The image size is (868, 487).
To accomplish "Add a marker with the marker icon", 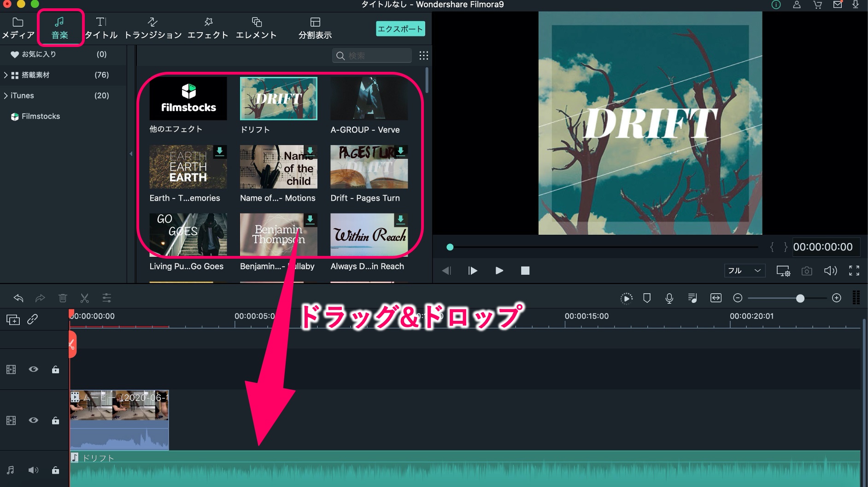I will tap(647, 298).
